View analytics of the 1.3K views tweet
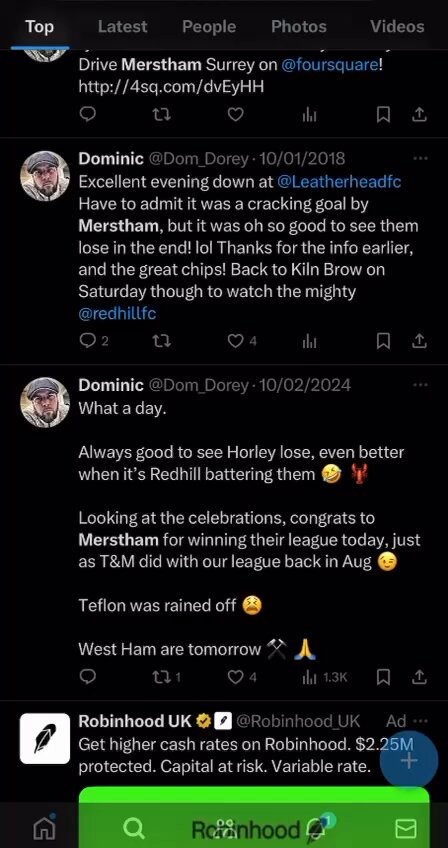The image size is (448, 848). pyautogui.click(x=309, y=677)
